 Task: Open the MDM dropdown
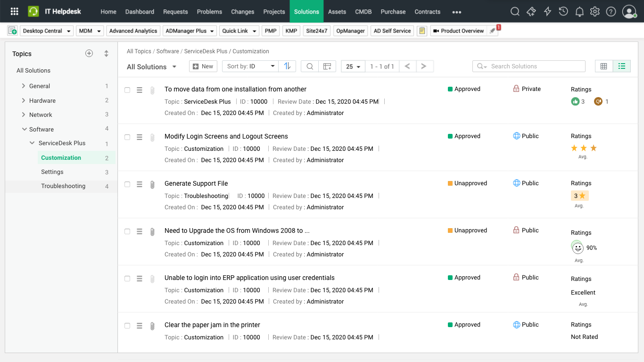90,31
